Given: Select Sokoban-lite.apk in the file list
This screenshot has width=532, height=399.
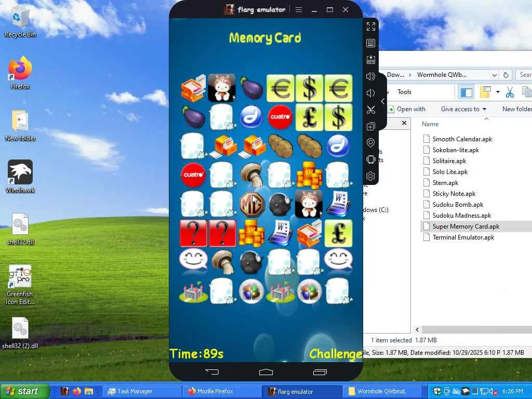Looking at the screenshot, I should [x=456, y=150].
